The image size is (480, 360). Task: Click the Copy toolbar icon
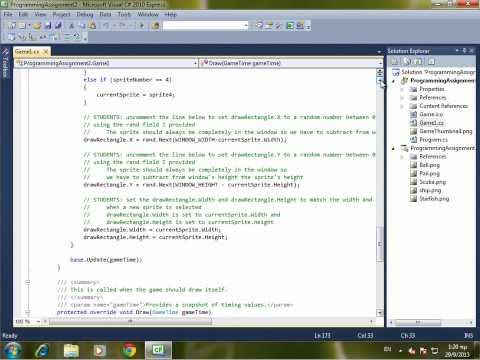pos(82,25)
